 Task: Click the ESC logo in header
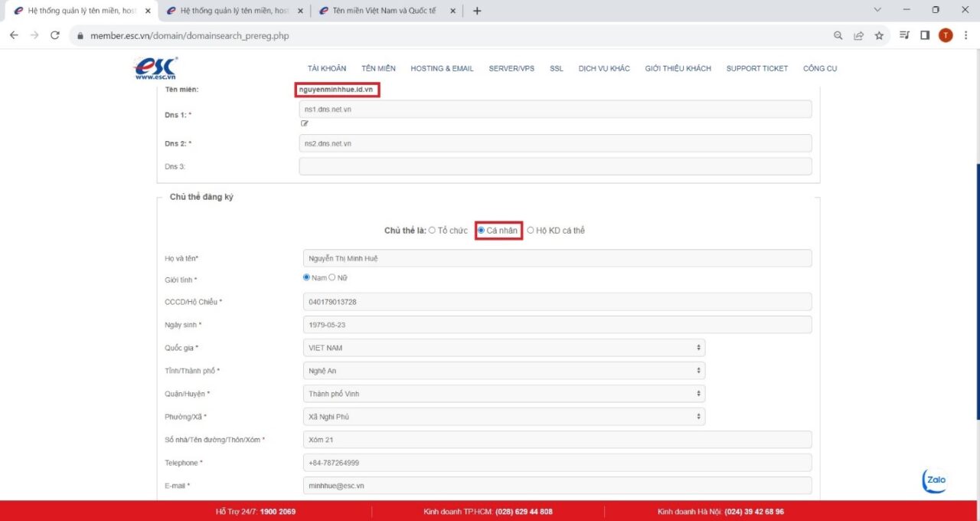[155, 68]
